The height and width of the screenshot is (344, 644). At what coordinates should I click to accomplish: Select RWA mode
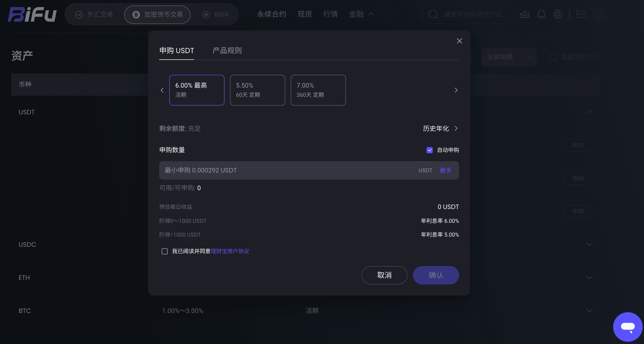[215, 14]
